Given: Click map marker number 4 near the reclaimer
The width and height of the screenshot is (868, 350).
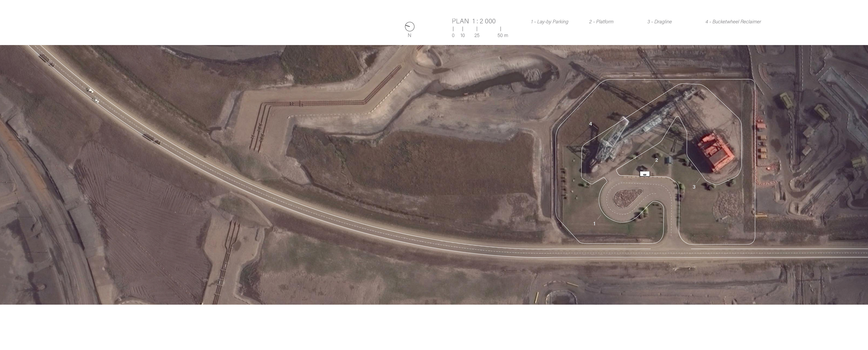Looking at the screenshot, I should (x=590, y=124).
